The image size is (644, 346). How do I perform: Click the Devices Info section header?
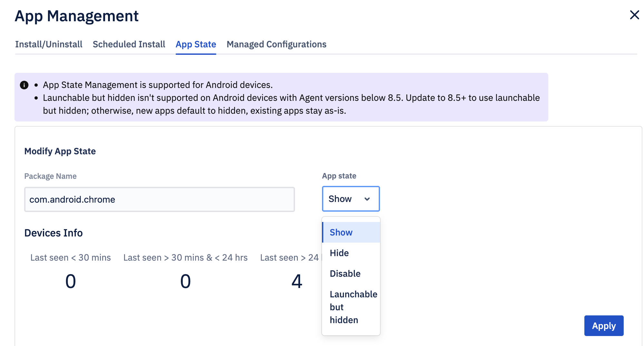(54, 233)
